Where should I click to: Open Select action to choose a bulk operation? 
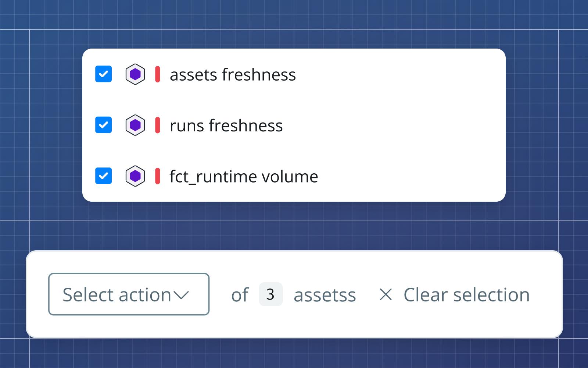click(129, 294)
